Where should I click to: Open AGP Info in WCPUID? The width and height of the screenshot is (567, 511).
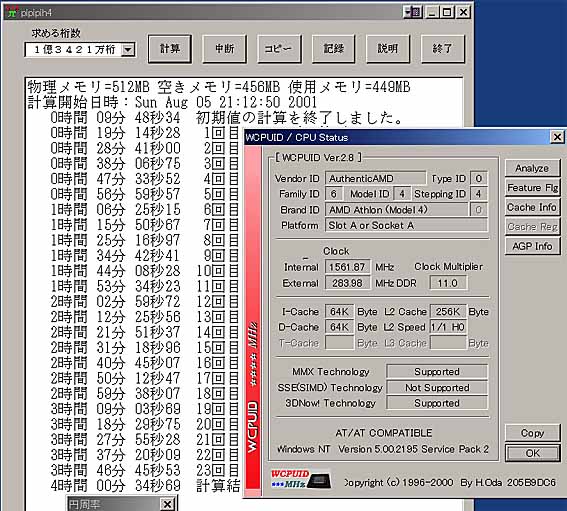pyautogui.click(x=532, y=246)
